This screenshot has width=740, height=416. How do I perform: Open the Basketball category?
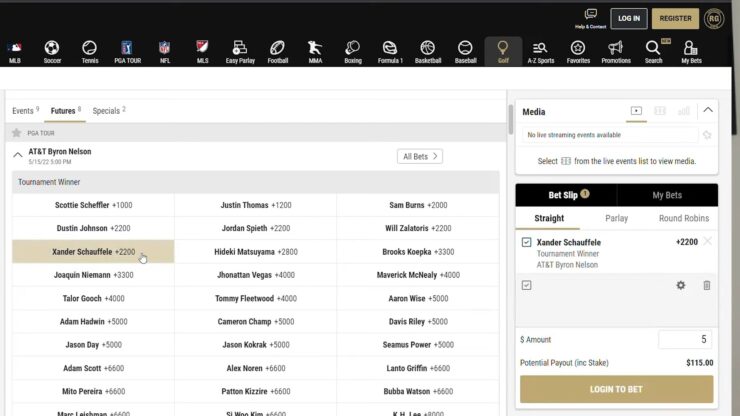click(428, 52)
